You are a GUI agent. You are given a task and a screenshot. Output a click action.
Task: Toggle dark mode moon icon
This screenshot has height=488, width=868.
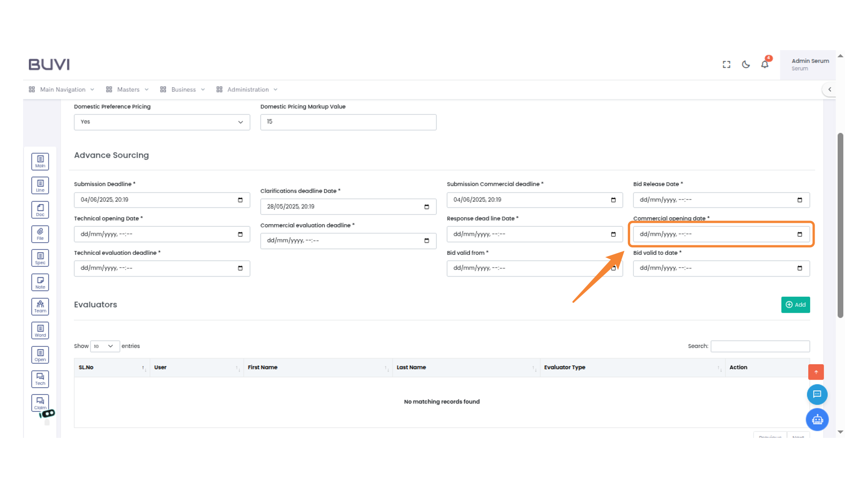pyautogui.click(x=745, y=64)
